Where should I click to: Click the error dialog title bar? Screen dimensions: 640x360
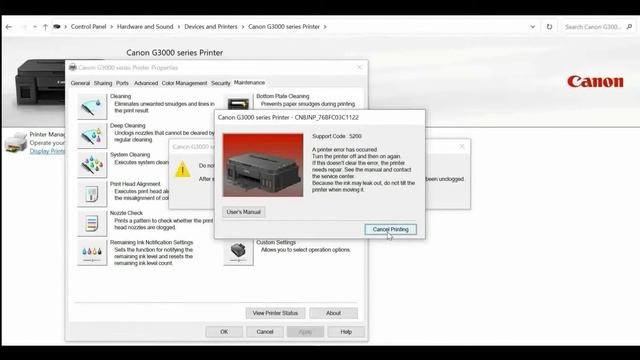(320, 118)
